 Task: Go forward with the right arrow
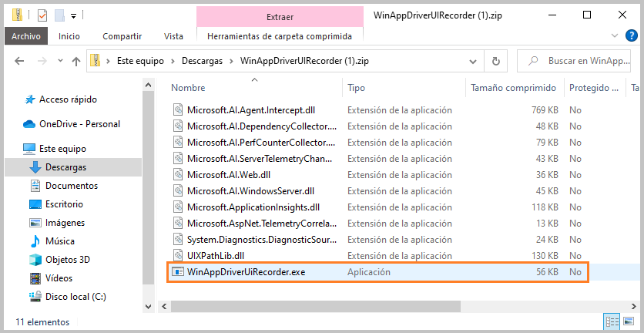point(42,61)
